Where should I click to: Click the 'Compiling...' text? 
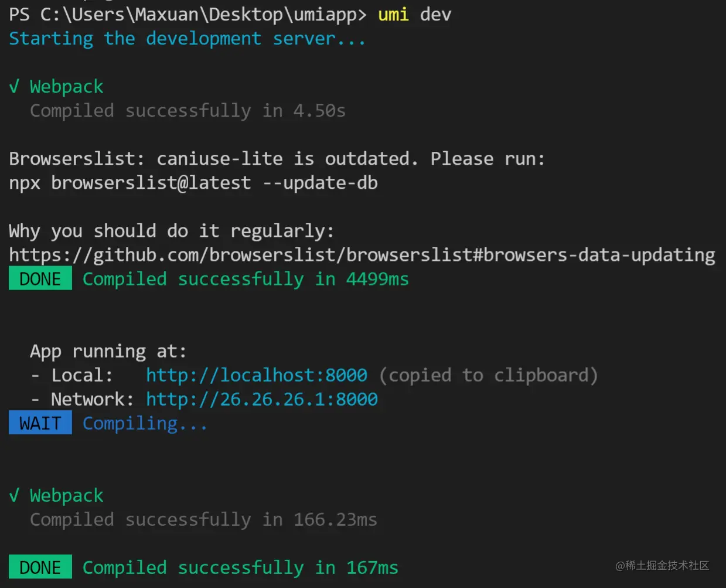[x=145, y=423]
